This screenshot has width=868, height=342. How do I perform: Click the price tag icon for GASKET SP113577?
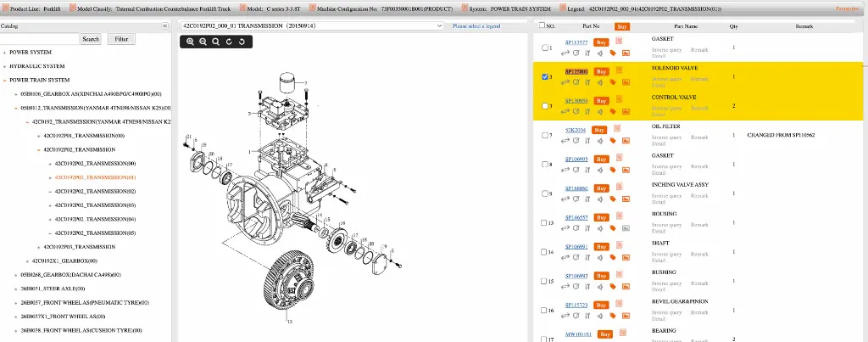pos(613,53)
